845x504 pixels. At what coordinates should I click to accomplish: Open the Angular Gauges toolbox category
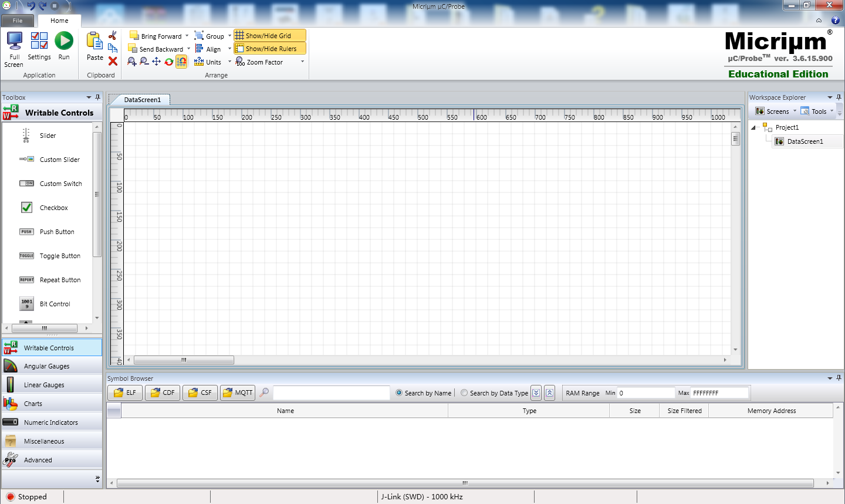click(x=52, y=366)
